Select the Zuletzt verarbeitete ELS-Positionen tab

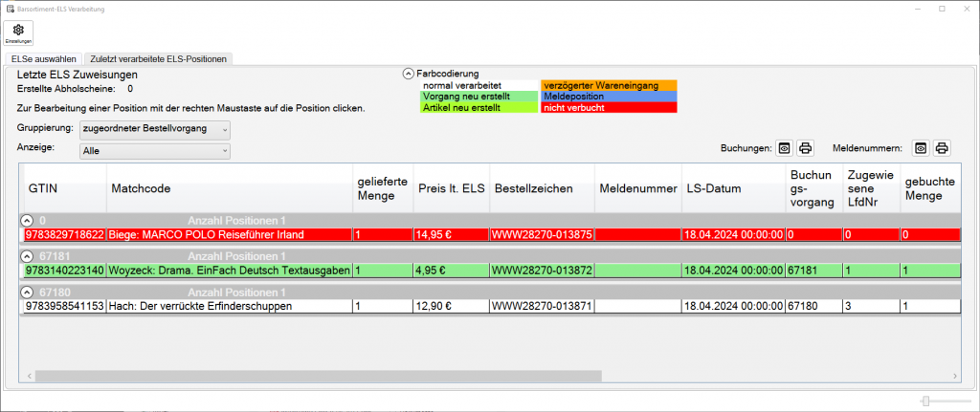[158, 59]
